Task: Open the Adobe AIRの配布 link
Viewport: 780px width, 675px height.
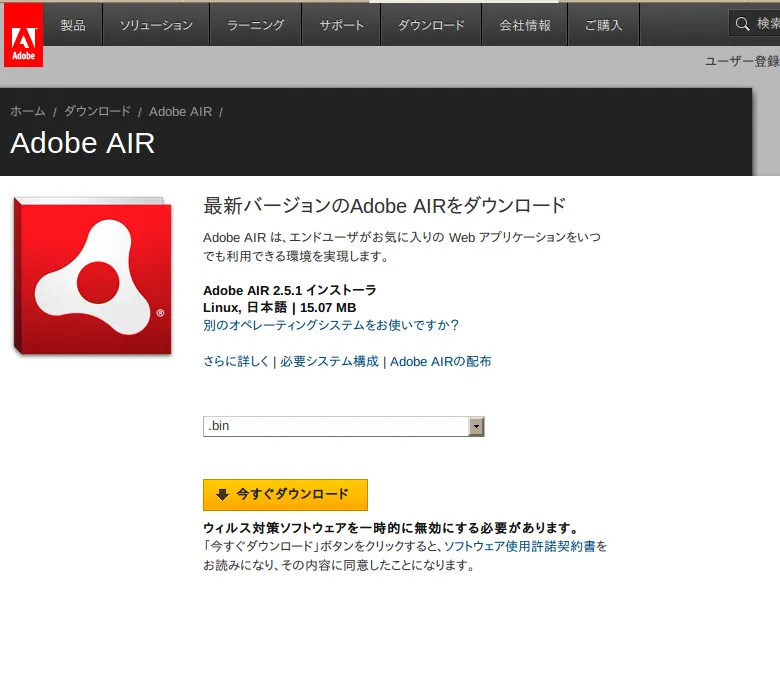Action: coord(441,361)
